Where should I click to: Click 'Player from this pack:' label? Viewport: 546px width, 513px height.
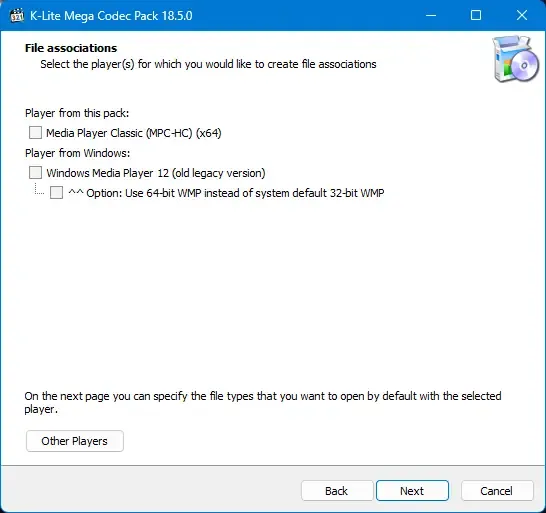pyautogui.click(x=77, y=113)
